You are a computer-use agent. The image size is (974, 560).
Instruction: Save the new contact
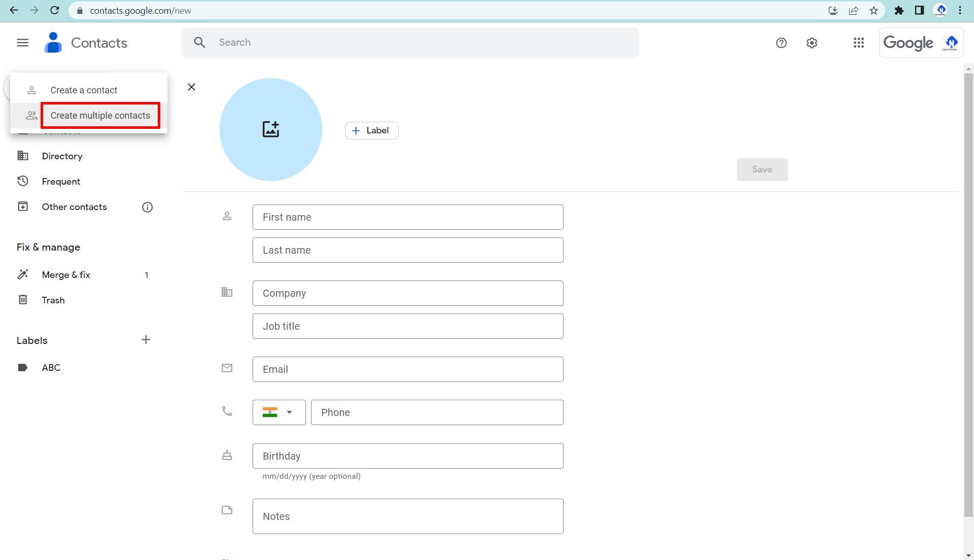[x=762, y=169]
